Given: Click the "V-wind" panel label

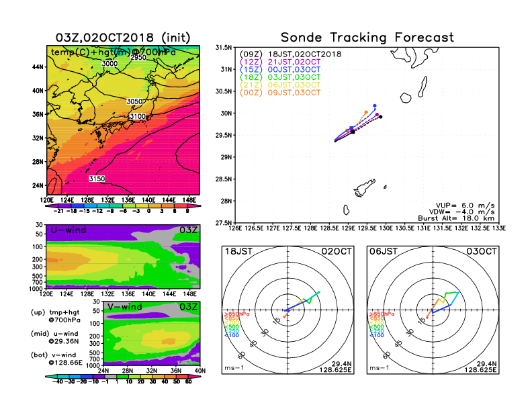Looking at the screenshot, I should [124, 307].
